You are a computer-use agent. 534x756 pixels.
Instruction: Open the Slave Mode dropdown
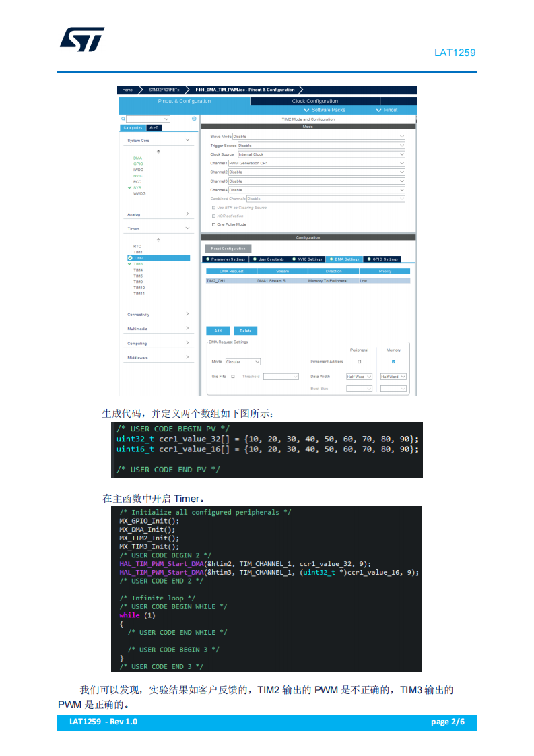pyautogui.click(x=319, y=137)
